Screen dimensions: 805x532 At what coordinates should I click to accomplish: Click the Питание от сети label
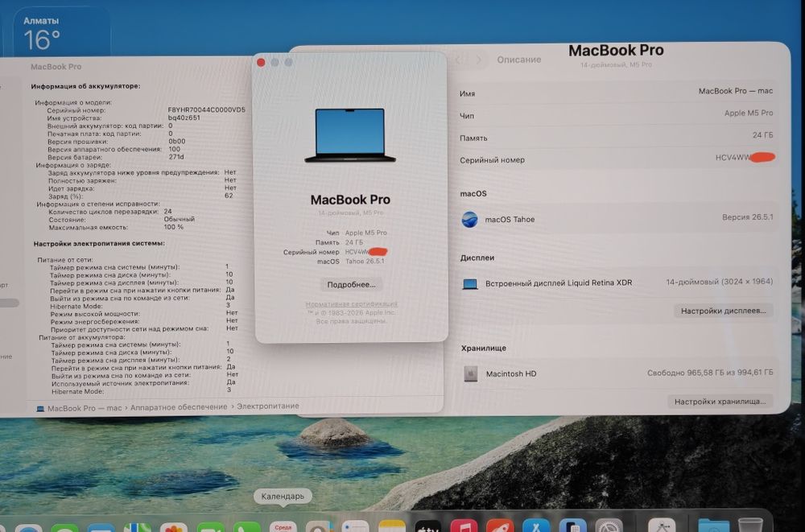(x=64, y=260)
